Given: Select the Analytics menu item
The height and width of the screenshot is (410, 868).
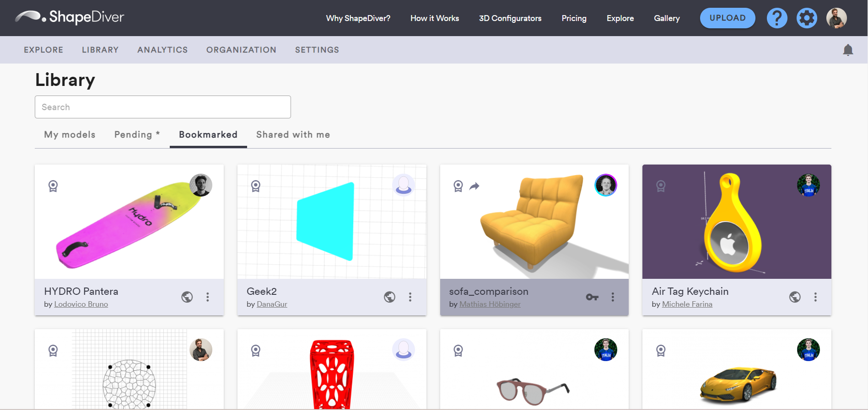Looking at the screenshot, I should (162, 50).
